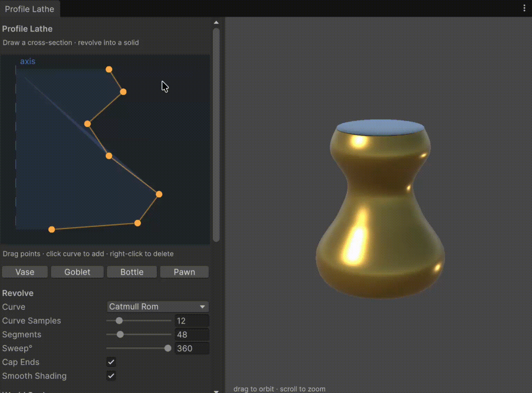The height and width of the screenshot is (393, 532).
Task: Click the scroll-down arrow of the panel
Action: pyautogui.click(x=216, y=391)
